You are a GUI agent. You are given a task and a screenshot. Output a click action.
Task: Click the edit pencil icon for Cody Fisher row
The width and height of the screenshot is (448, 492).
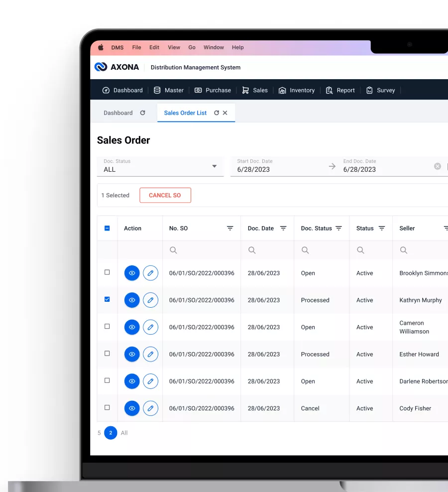click(x=150, y=408)
